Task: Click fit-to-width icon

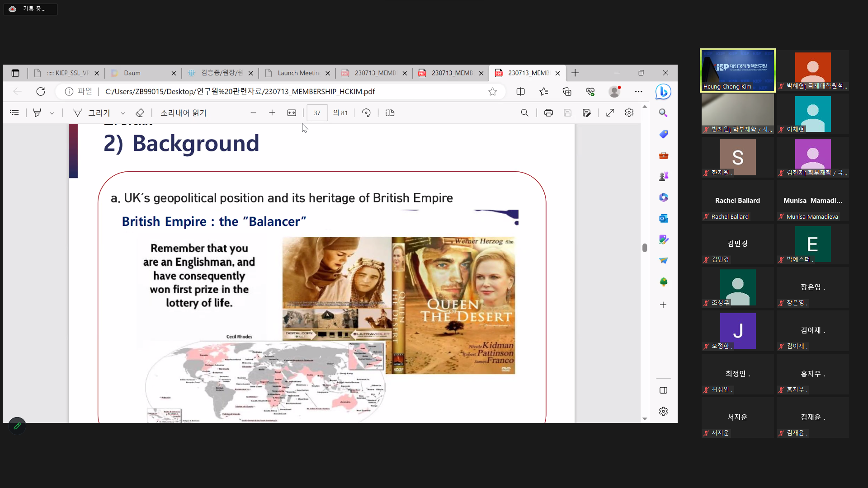Action: pos(292,113)
